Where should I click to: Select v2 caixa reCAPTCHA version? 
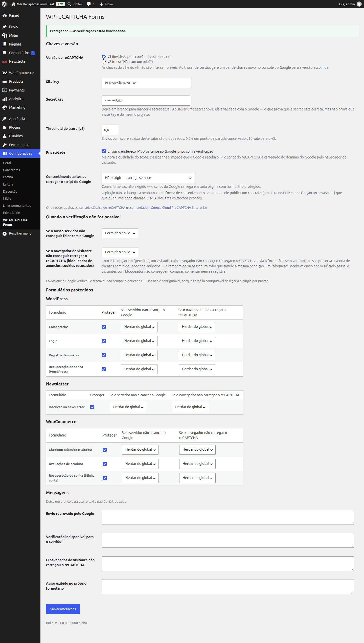pyautogui.click(x=104, y=62)
